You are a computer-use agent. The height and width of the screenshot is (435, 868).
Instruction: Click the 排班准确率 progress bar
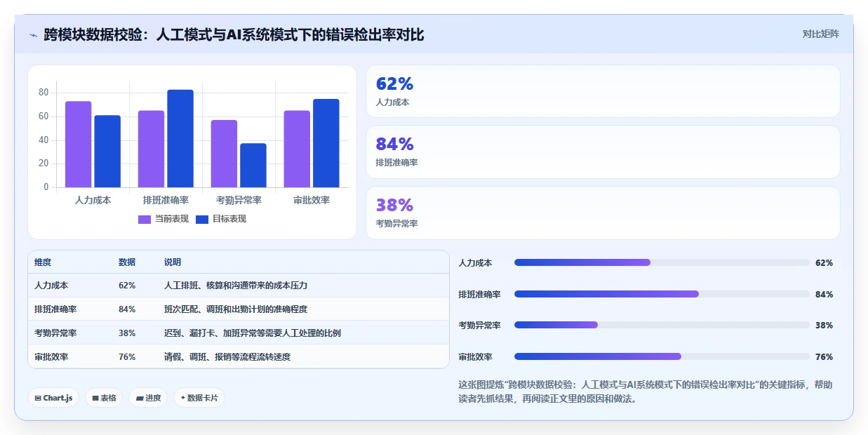tap(662, 294)
